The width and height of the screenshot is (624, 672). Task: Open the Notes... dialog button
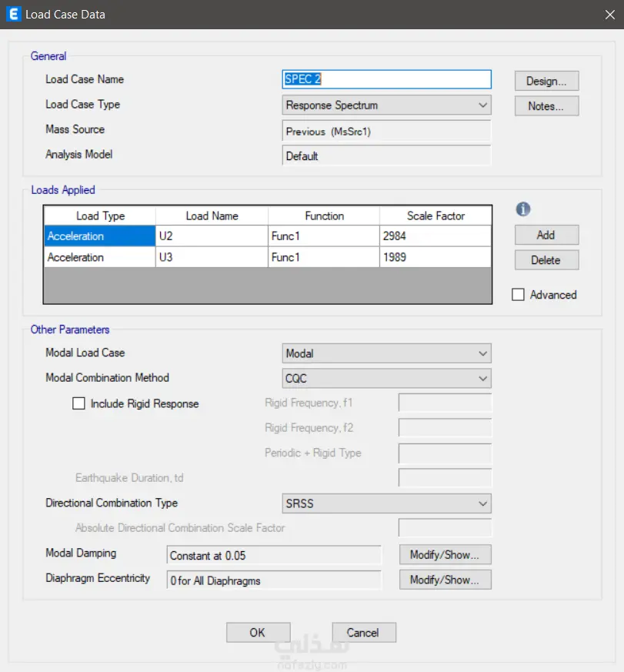click(x=546, y=106)
